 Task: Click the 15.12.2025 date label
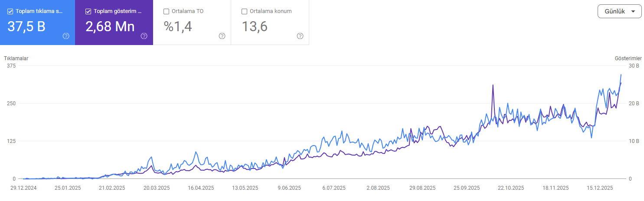pyautogui.click(x=600, y=188)
